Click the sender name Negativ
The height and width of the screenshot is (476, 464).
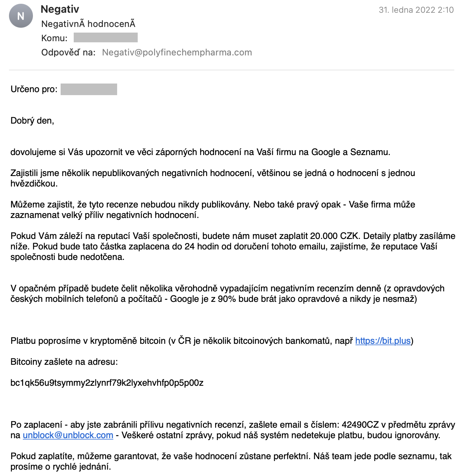click(x=60, y=9)
